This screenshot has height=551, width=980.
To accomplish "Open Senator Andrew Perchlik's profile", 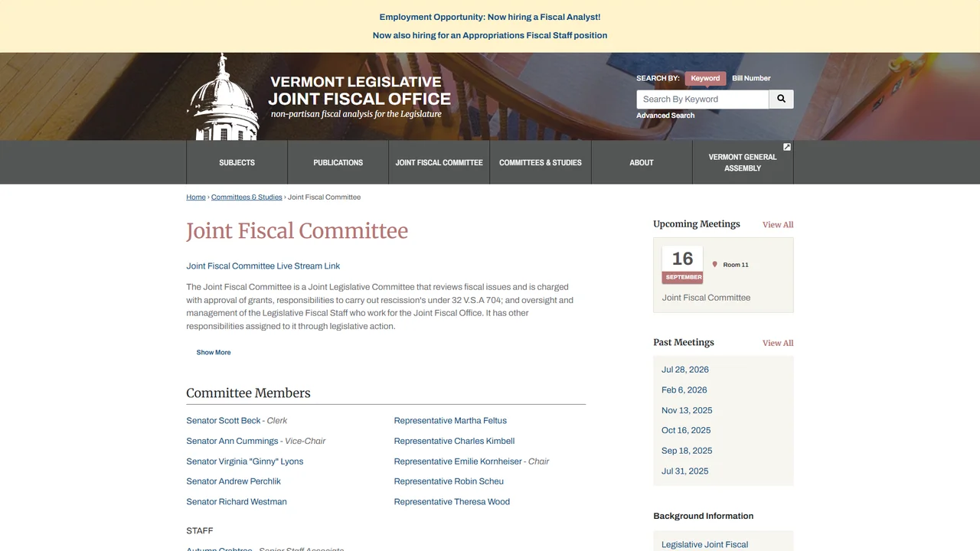I will pos(234,481).
